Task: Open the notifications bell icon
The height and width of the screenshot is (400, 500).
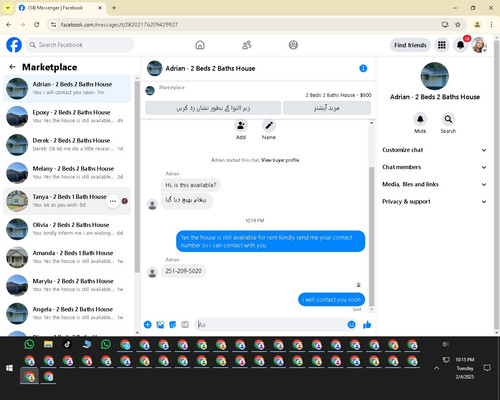Action: [460, 45]
